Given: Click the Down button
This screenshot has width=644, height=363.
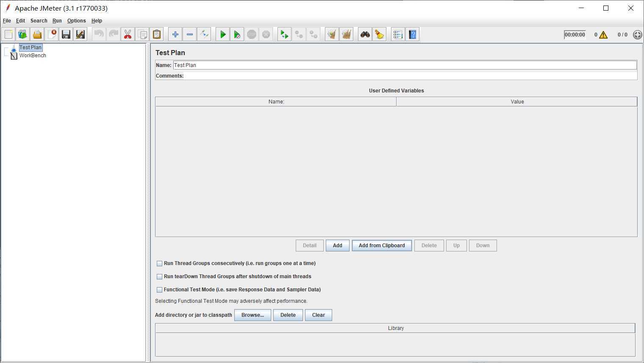Looking at the screenshot, I should 483,246.
